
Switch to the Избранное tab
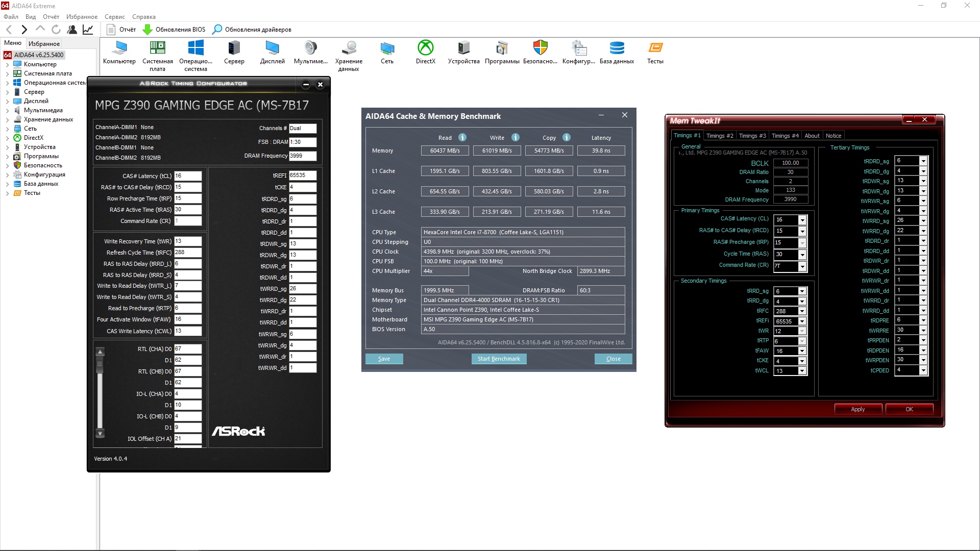[x=44, y=44]
